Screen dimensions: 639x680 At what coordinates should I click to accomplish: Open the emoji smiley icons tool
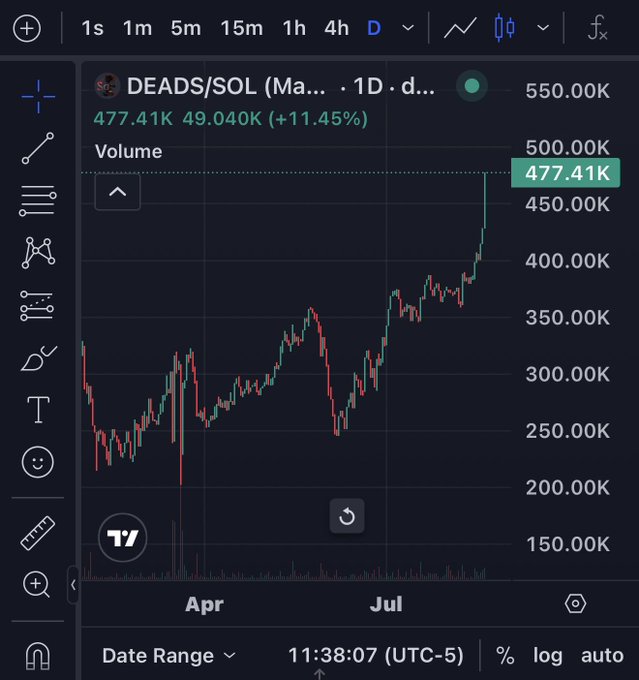click(x=38, y=462)
